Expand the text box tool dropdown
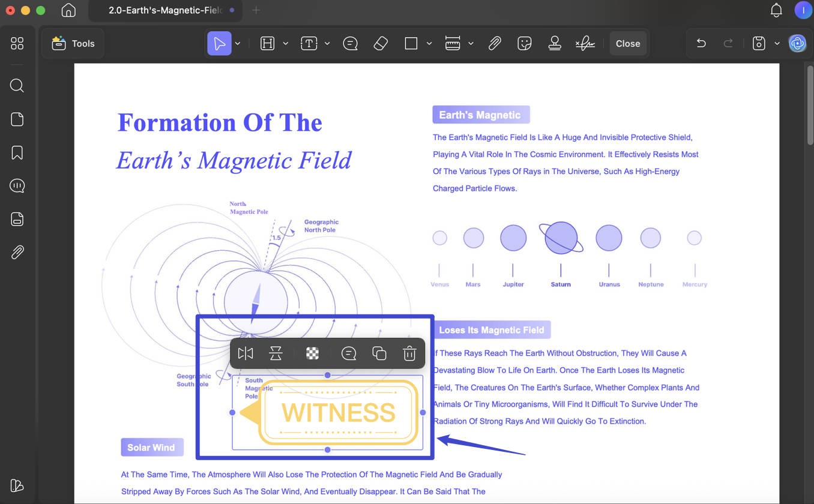 coord(327,43)
